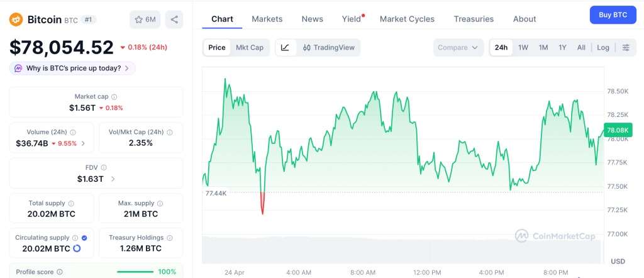The height and width of the screenshot is (278, 644).
Task: Click the Profile score progress bar
Action: pos(135,272)
